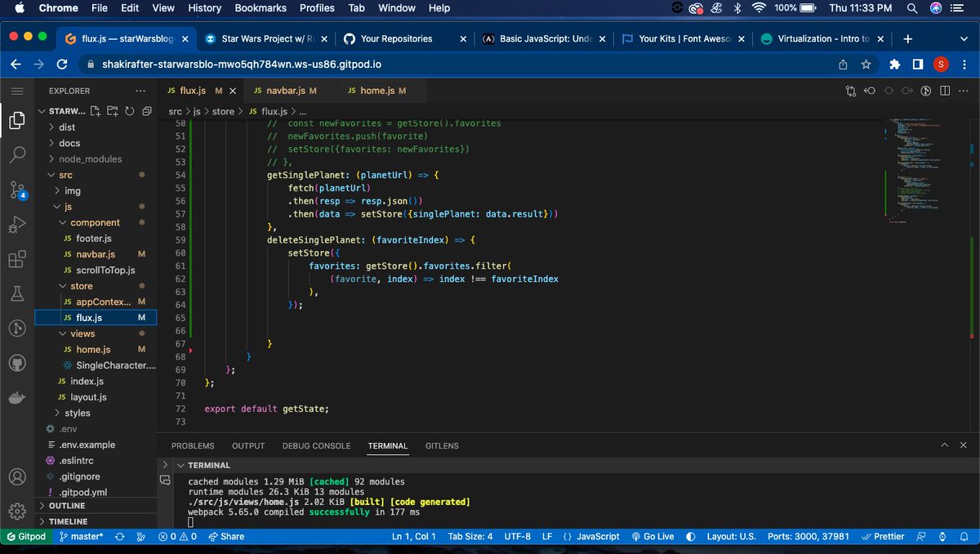Collapse the component folder

[x=95, y=222]
